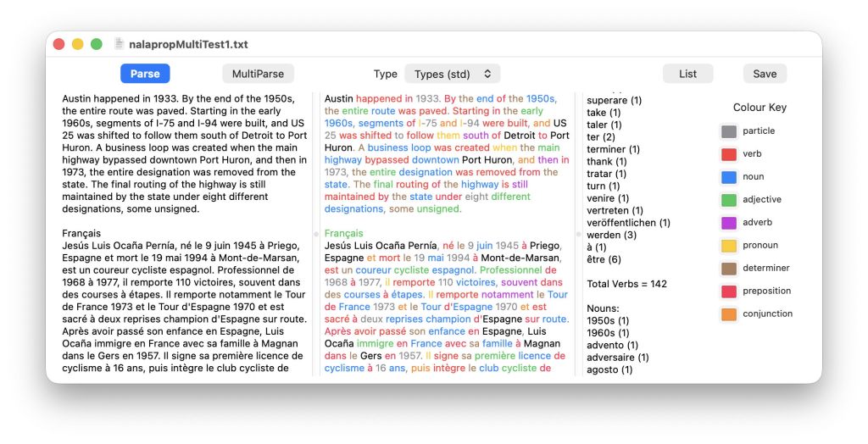Image resolution: width=868 pixels, height=444 pixels.
Task: Save the parsed results
Action: coord(764,74)
